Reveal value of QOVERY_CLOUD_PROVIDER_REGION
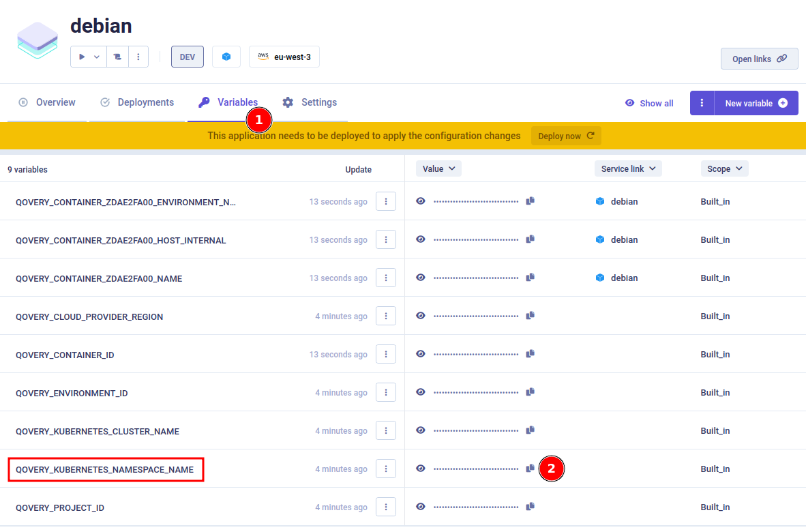This screenshot has height=532, width=806. tap(421, 316)
